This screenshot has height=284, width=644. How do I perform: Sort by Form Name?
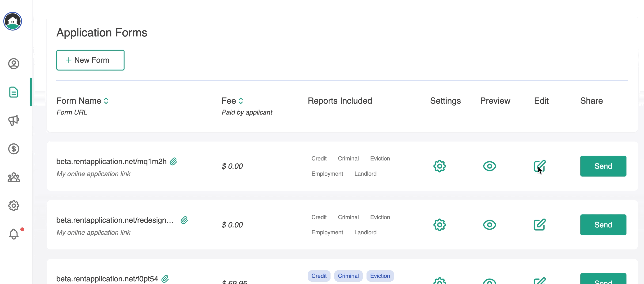[x=106, y=101]
